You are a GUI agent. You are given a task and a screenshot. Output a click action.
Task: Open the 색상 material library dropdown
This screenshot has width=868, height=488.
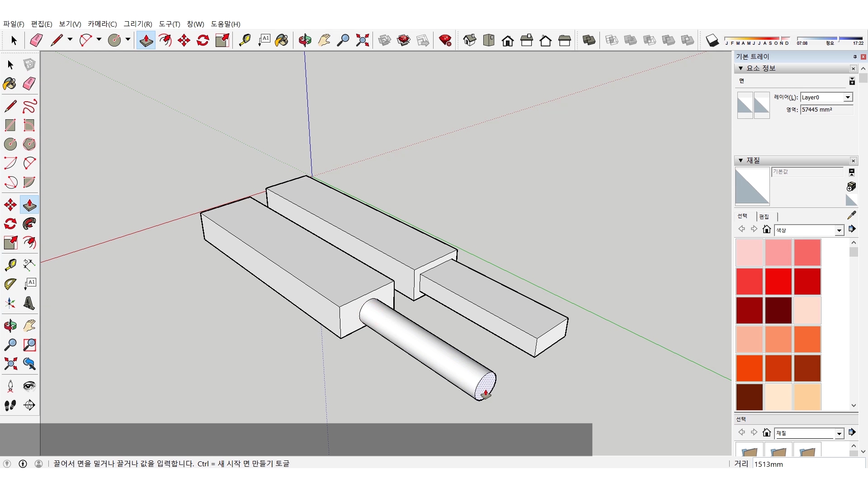839,230
